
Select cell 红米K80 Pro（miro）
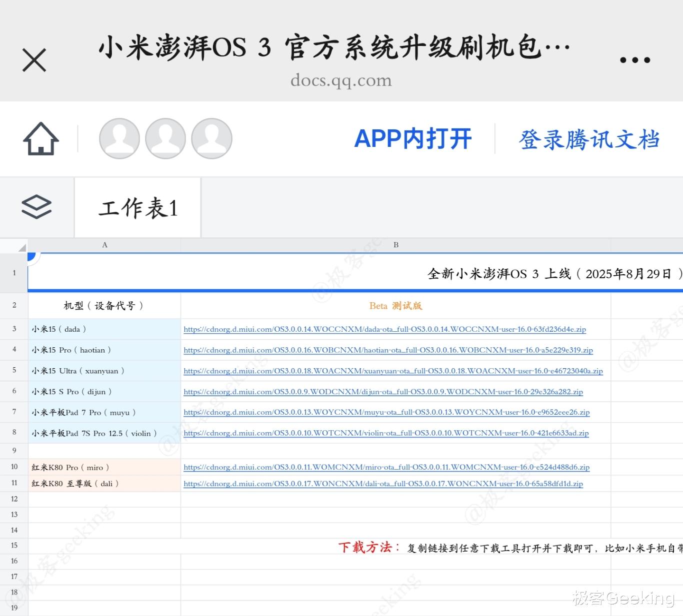104,467
